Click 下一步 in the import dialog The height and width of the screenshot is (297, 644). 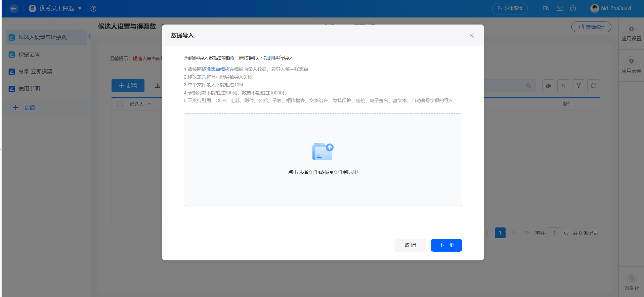pos(446,245)
